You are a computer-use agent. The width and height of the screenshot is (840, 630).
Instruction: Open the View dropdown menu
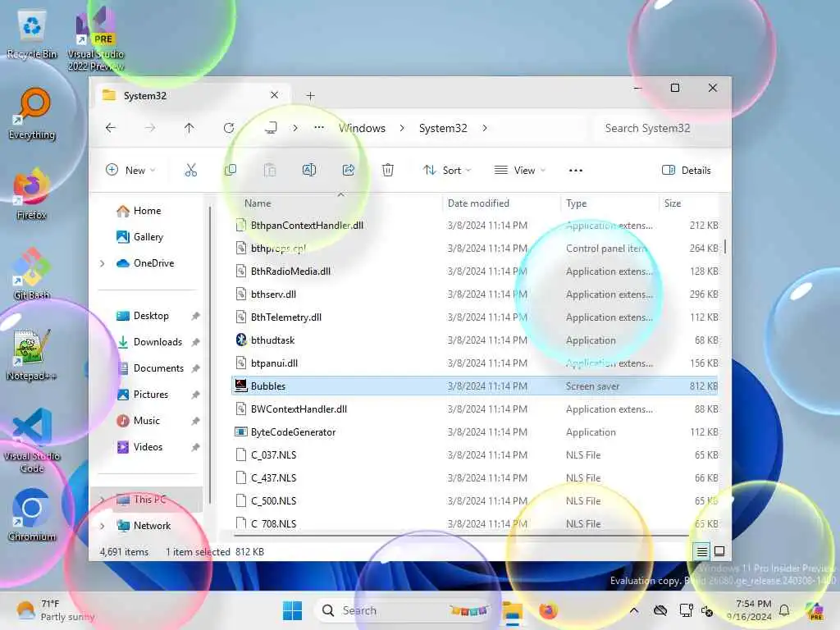pos(519,171)
